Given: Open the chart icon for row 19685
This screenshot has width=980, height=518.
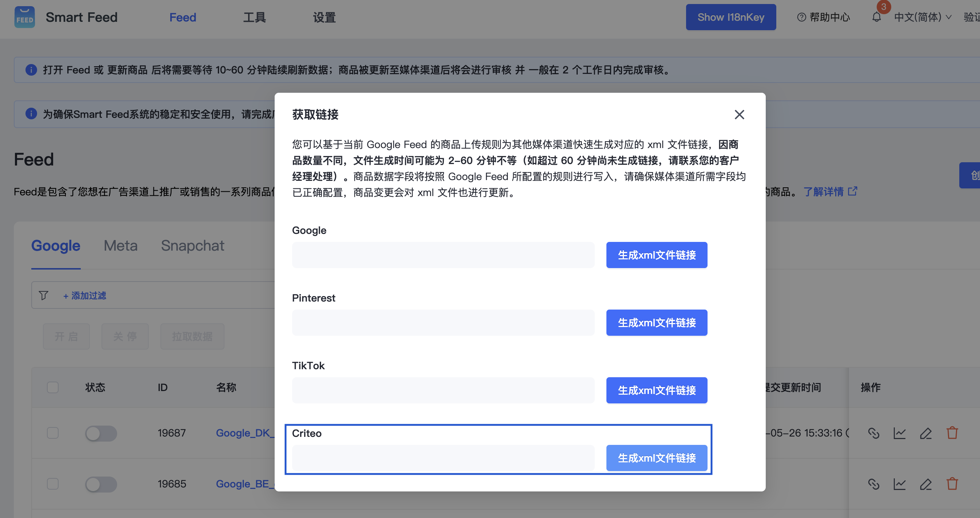Looking at the screenshot, I should pos(900,484).
